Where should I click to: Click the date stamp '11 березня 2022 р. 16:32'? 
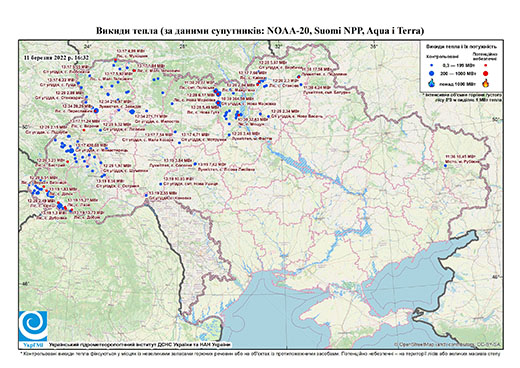(56, 57)
